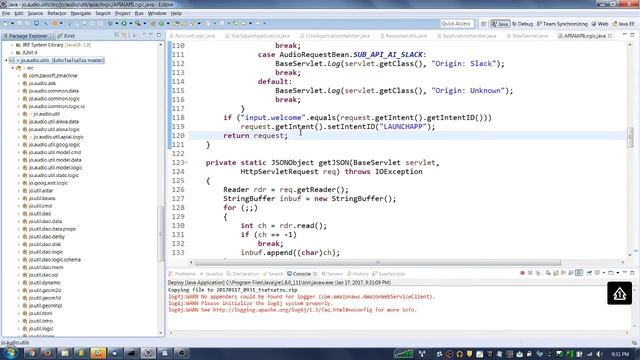Click the editor horizontal scrollbar
Image resolution: width=640 pixels, height=360 pixels.
378,262
